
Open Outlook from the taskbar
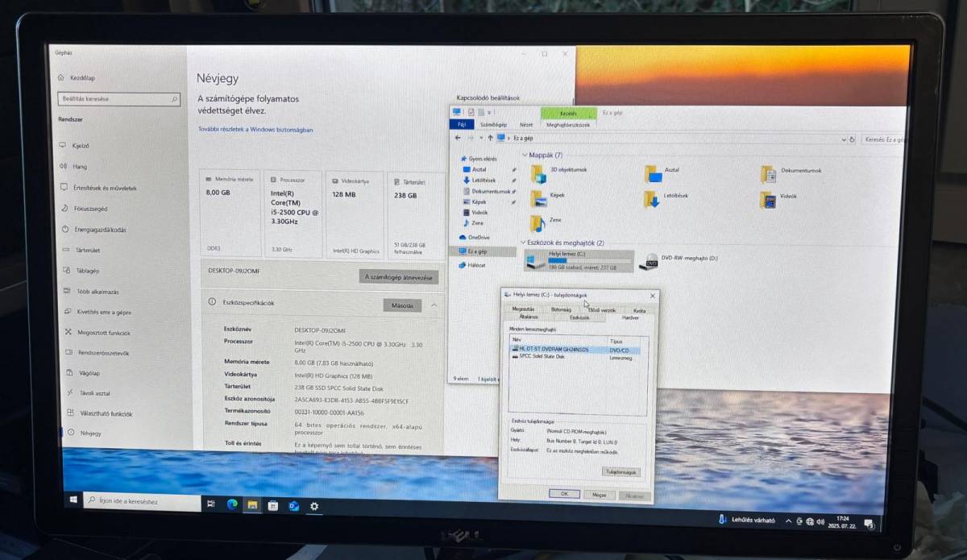pos(293,506)
